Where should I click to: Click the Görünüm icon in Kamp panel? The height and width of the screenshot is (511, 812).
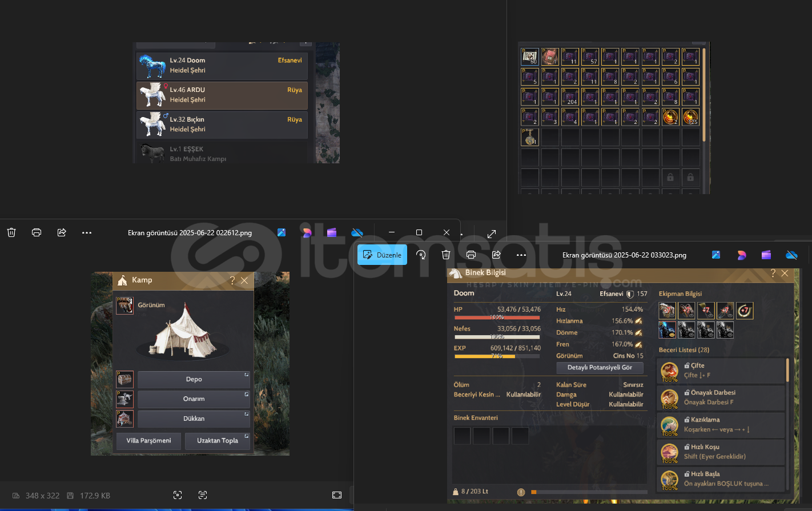[125, 305]
